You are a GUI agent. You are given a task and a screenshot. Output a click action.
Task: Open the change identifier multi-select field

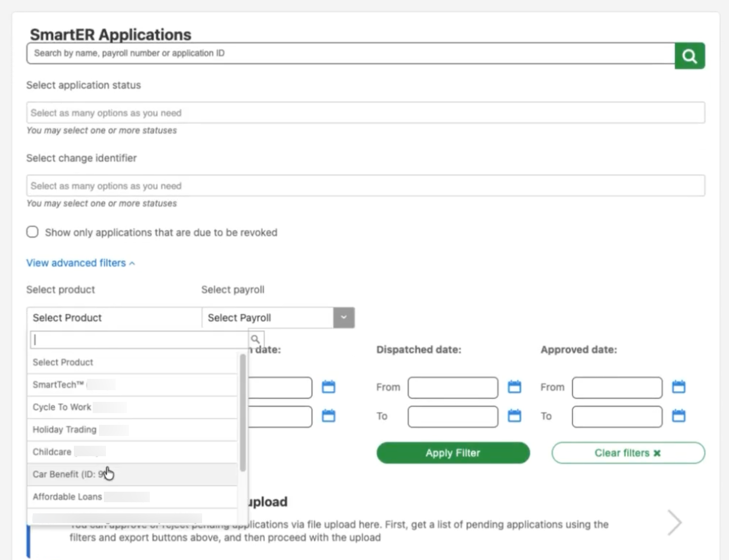tap(366, 185)
